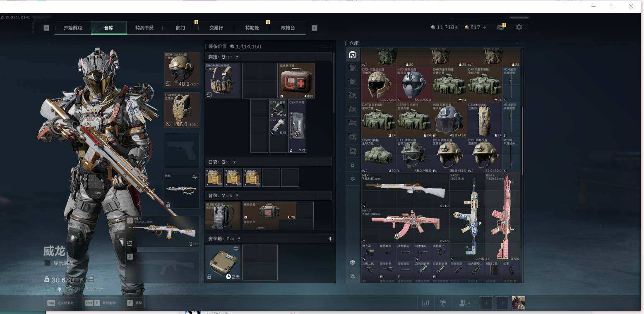This screenshot has height=314, width=644.
Task: Select the main warehouse home sidebar icon
Action: [x=353, y=55]
